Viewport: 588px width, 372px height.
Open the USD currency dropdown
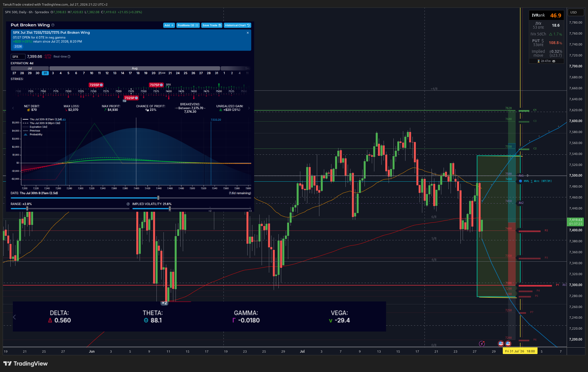tap(576, 12)
